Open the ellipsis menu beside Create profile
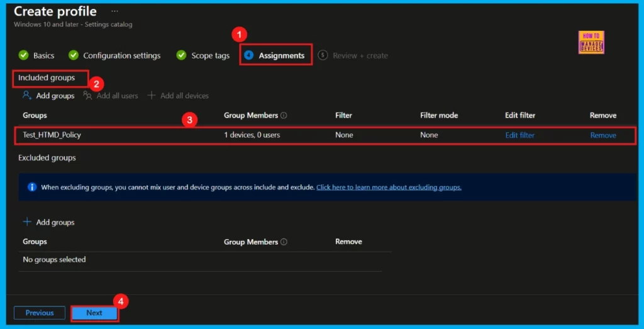Screen dimensions: 644x329 click(114, 11)
